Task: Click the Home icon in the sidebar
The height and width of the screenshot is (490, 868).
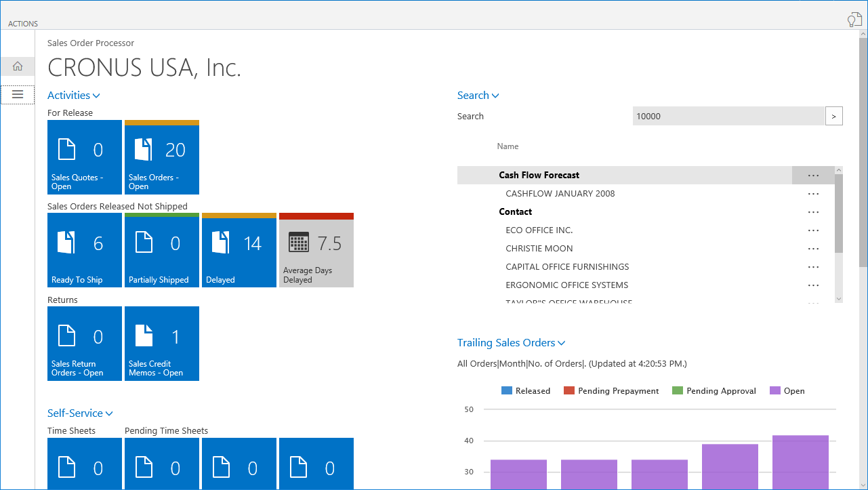Action: [x=18, y=66]
